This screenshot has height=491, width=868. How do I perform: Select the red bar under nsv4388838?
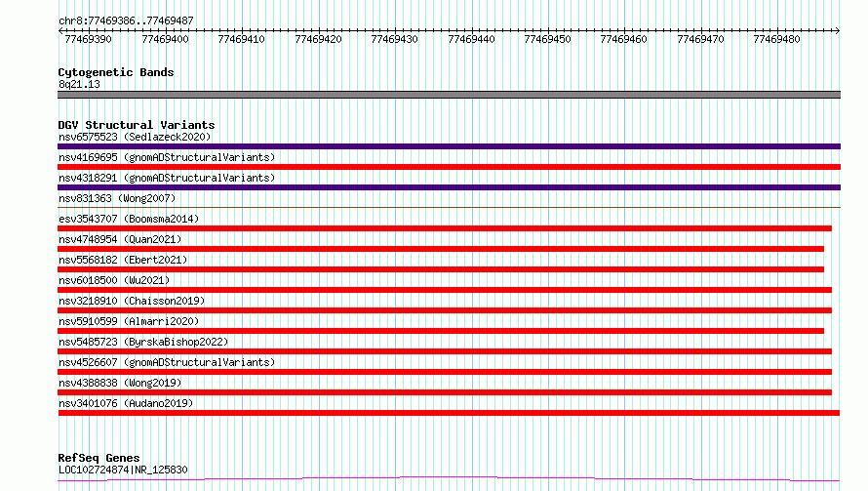click(x=445, y=392)
